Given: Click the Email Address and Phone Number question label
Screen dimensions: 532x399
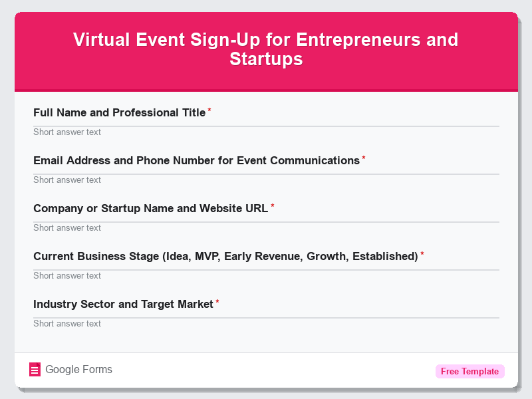Looking at the screenshot, I should tap(196, 160).
